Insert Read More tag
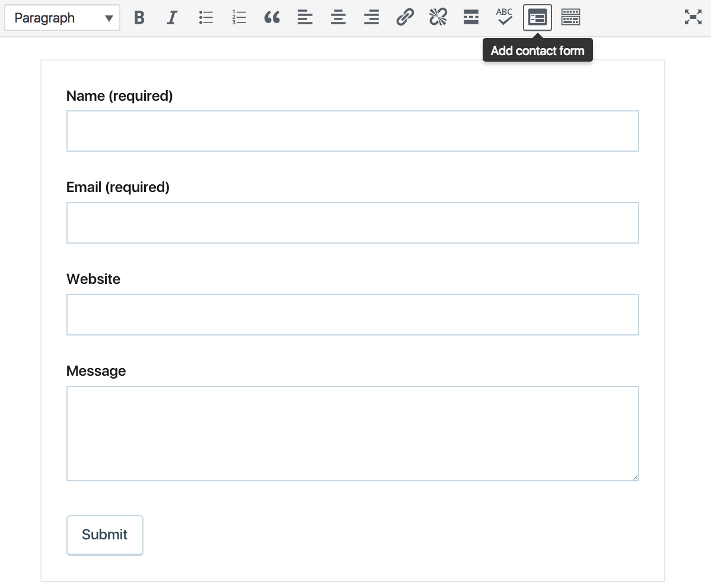The width and height of the screenshot is (711, 588). pyautogui.click(x=471, y=18)
